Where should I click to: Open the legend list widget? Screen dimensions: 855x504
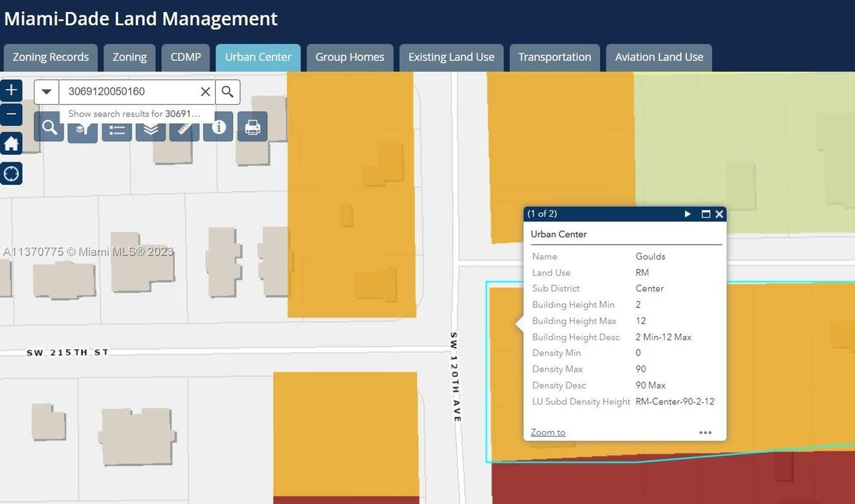117,129
